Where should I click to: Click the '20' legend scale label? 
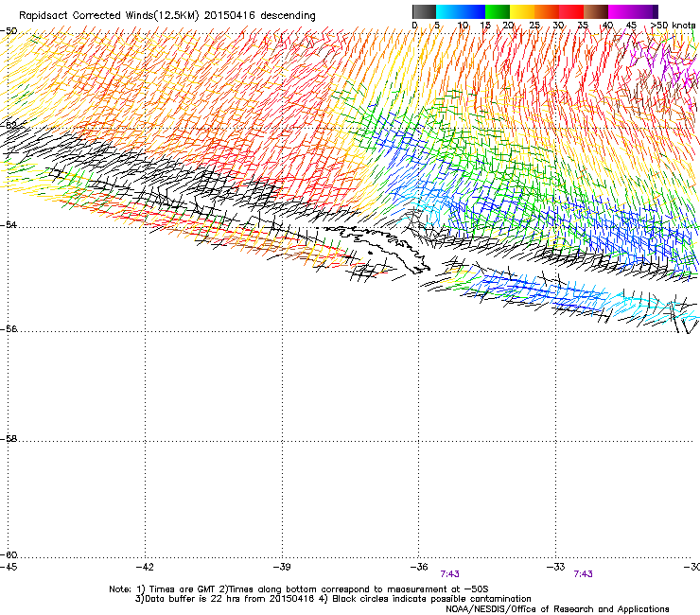coord(509,26)
